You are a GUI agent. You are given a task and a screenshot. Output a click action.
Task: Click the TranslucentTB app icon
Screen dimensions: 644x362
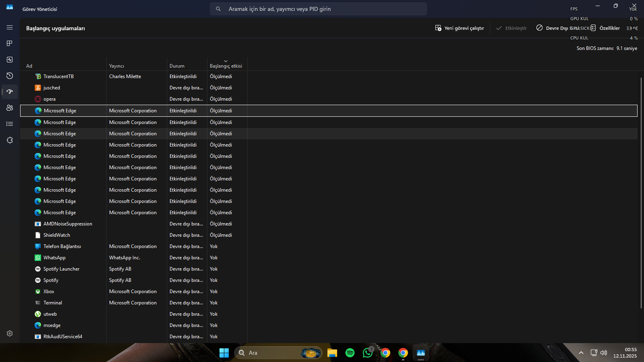coord(38,77)
